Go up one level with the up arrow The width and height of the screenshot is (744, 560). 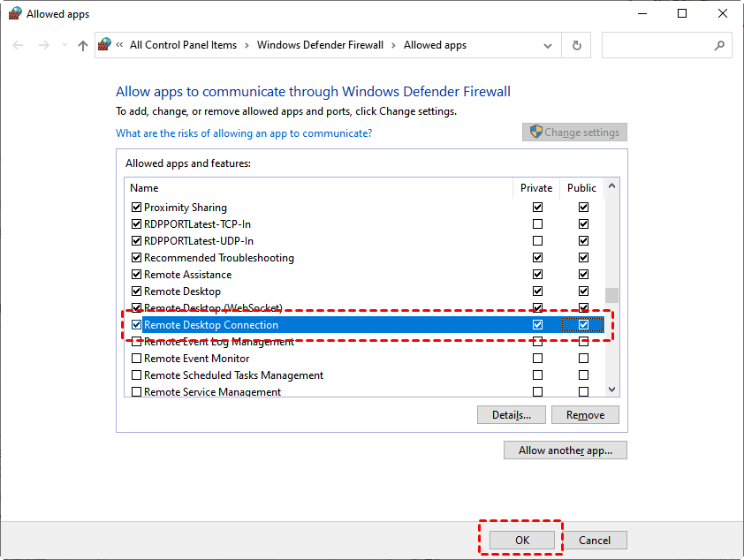(x=82, y=45)
